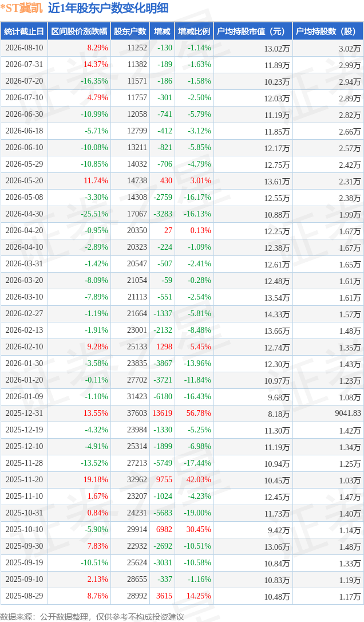
Task: Click the 户均持股数（股） header
Action: point(328,32)
